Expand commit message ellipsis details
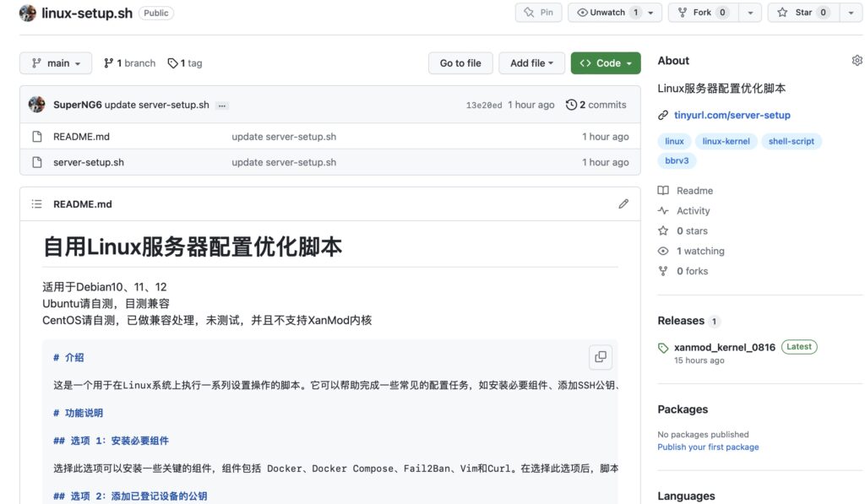 point(222,106)
